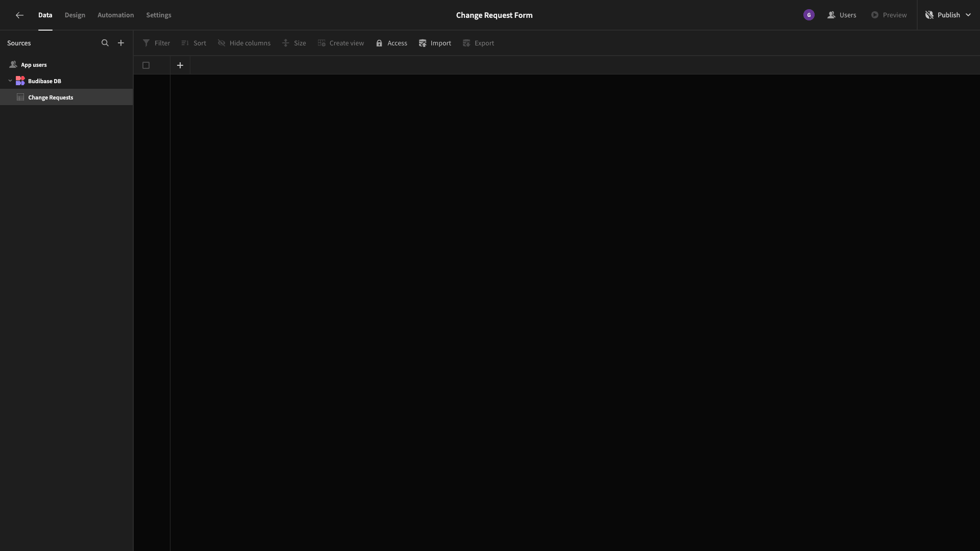Open the Automation tab
This screenshot has height=551, width=980.
[x=115, y=15]
